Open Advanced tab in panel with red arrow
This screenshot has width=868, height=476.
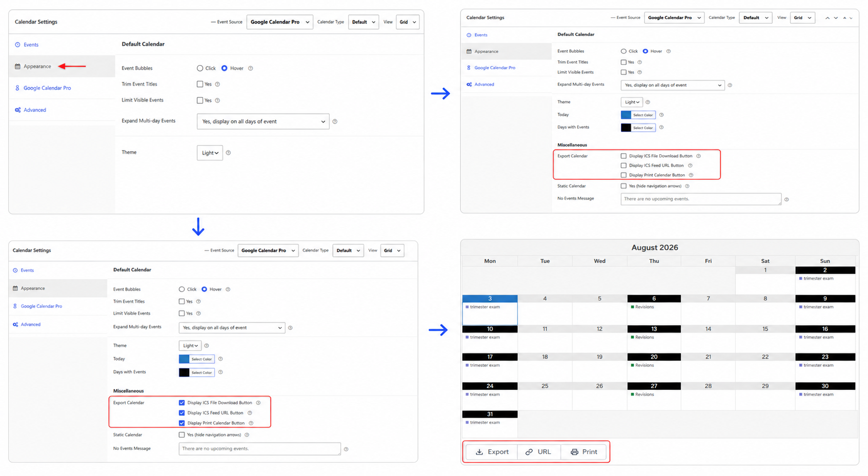point(34,110)
